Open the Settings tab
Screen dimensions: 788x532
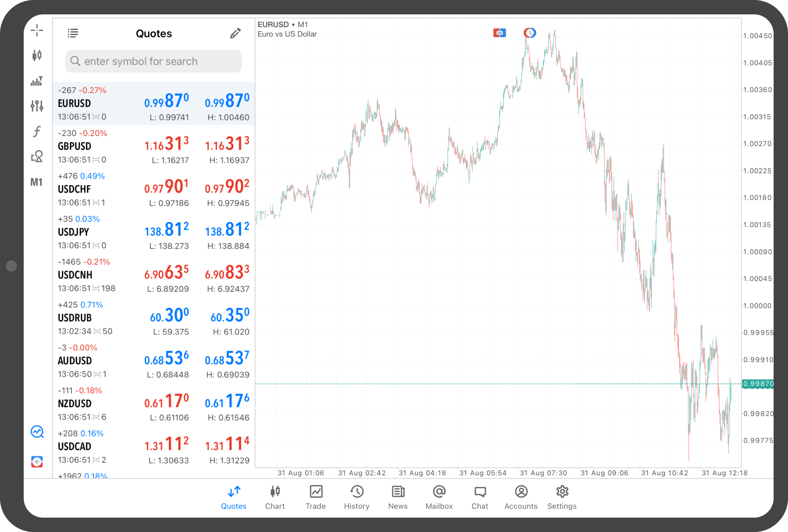tap(562, 497)
